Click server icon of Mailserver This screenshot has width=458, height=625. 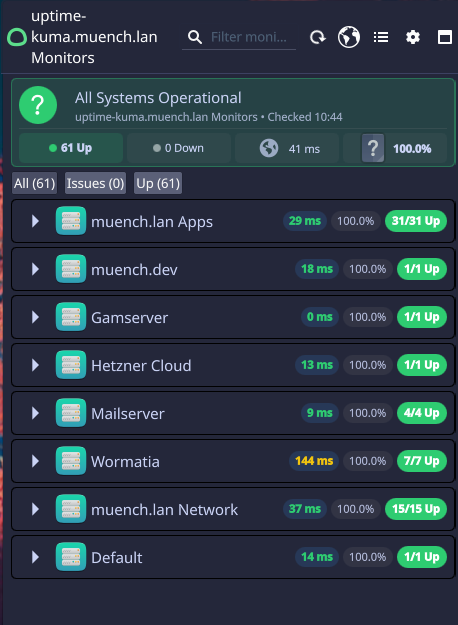pyautogui.click(x=71, y=413)
